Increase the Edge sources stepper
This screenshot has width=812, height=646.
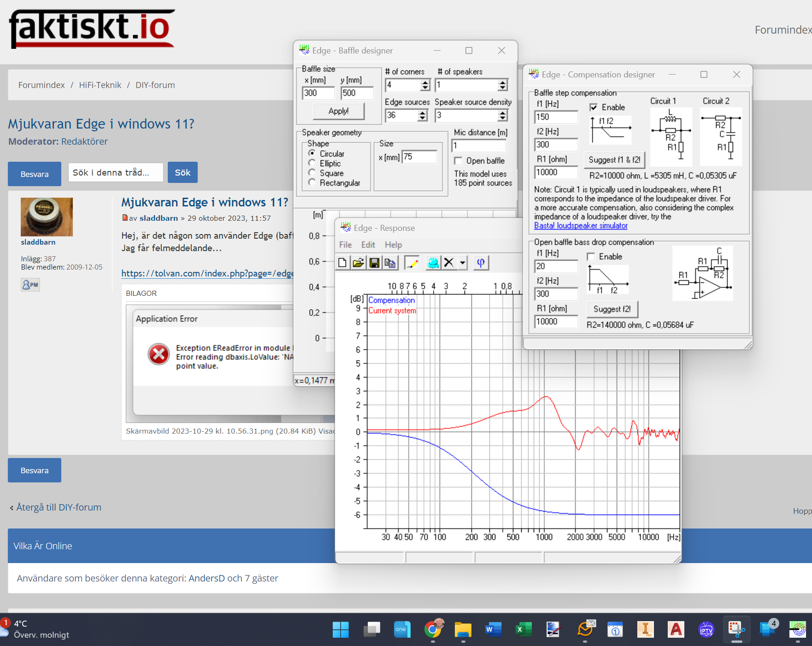click(423, 113)
